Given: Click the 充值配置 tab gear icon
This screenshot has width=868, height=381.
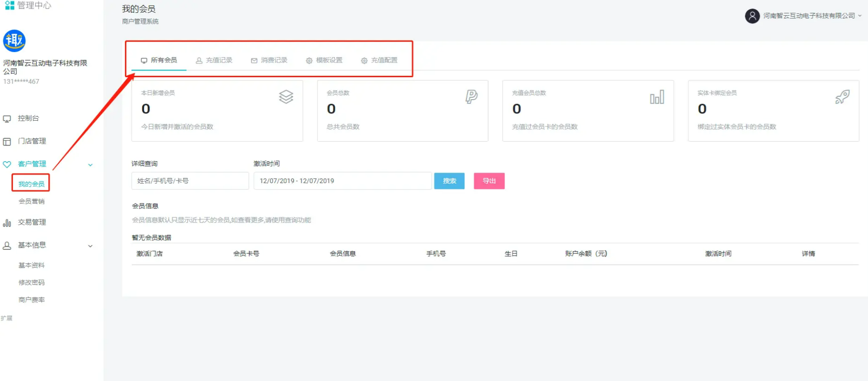Looking at the screenshot, I should 364,61.
